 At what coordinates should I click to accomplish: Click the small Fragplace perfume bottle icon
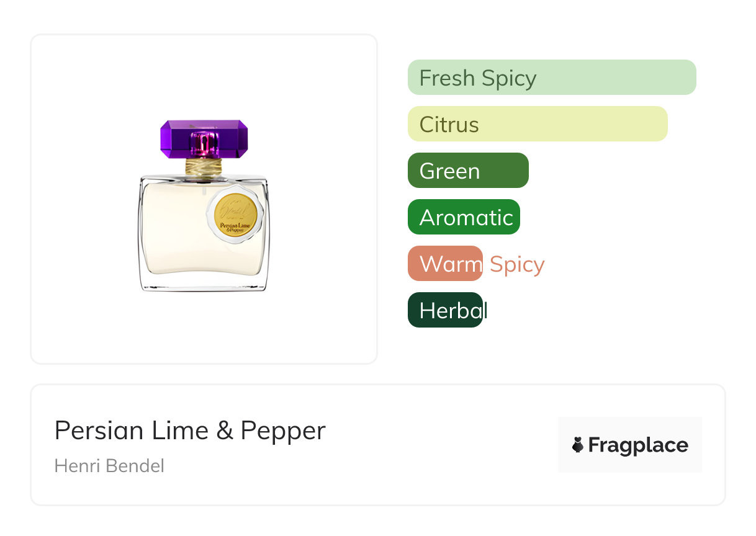(578, 445)
